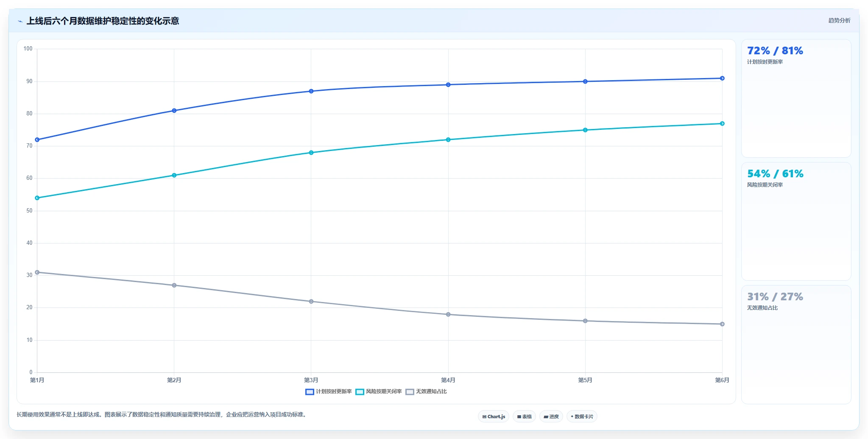Viewport: 868px width, 439px height.
Task: Click the Chart.js chip
Action: click(494, 417)
